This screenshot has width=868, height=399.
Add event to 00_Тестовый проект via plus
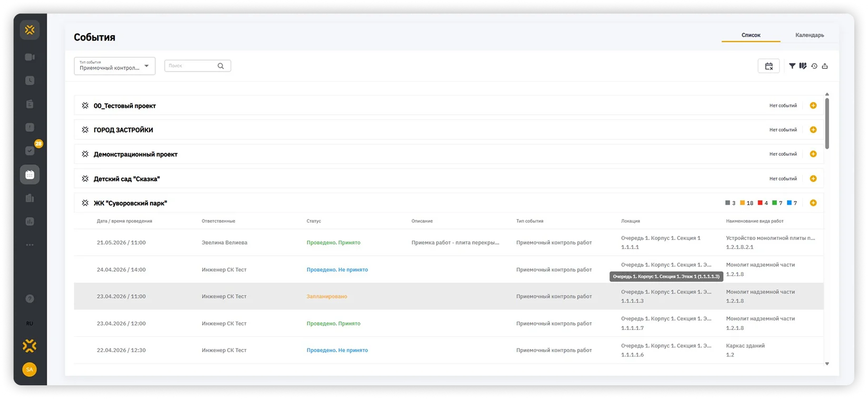point(813,106)
